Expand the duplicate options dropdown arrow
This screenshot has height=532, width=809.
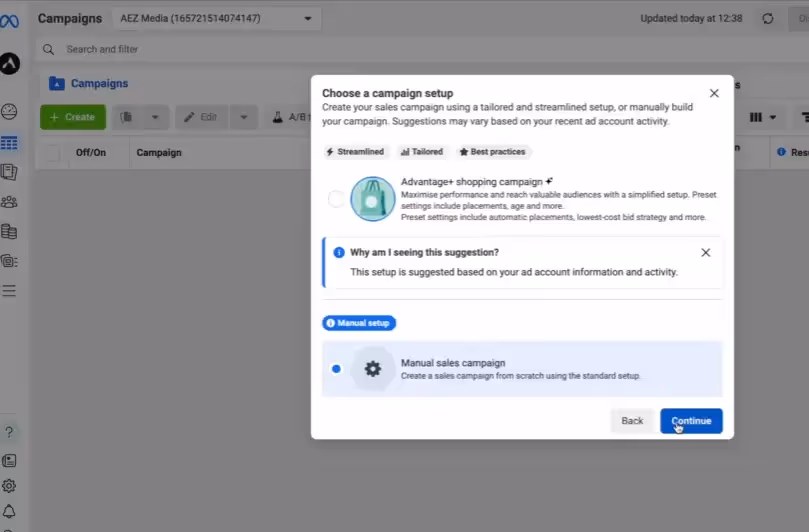pos(155,117)
